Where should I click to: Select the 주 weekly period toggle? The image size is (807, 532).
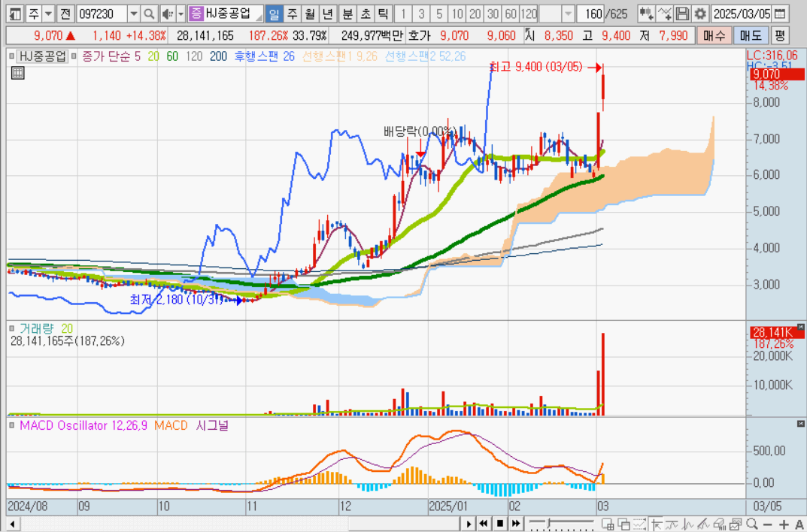click(x=292, y=14)
